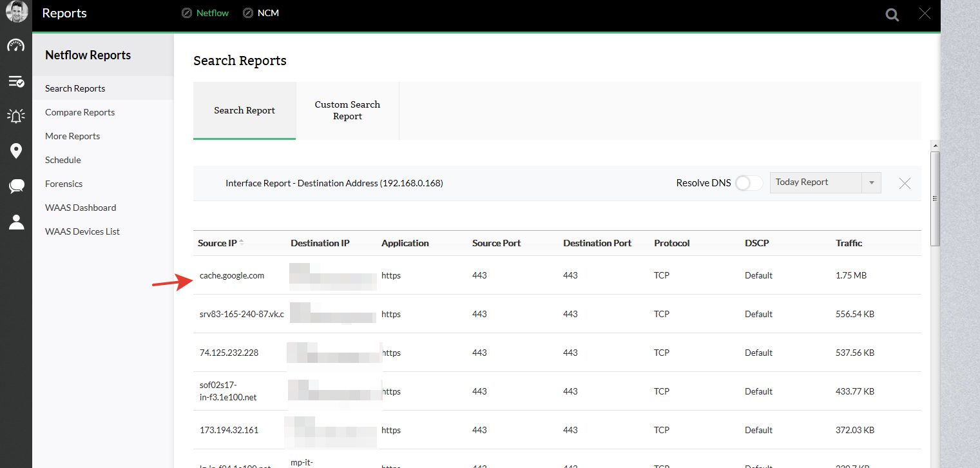Open the Alarms bell icon in sidebar

click(x=16, y=116)
